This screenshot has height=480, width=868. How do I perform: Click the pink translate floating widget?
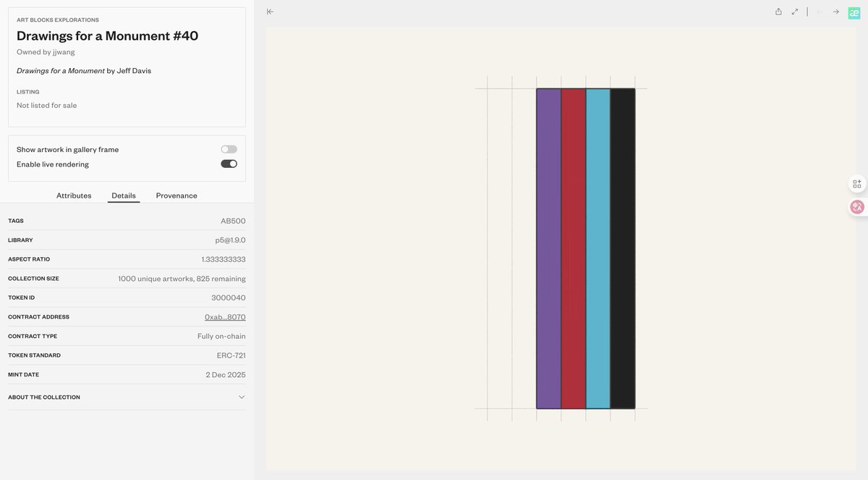[x=857, y=207]
